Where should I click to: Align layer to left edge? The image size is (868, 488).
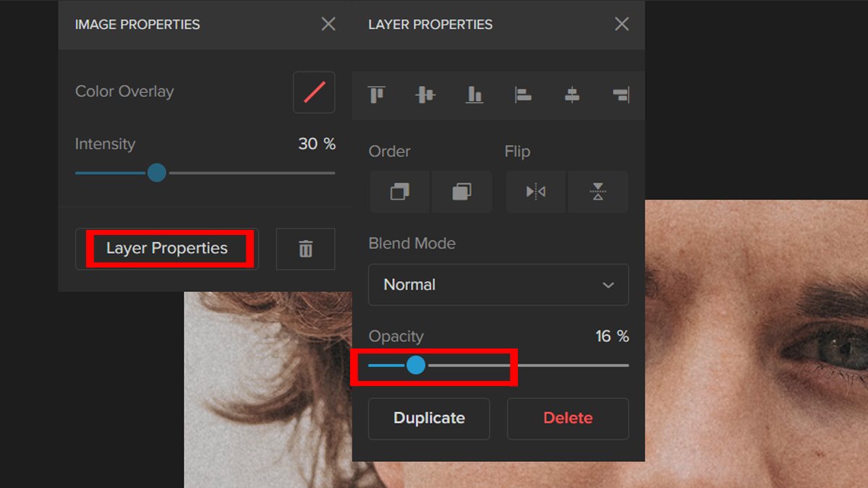tap(523, 95)
